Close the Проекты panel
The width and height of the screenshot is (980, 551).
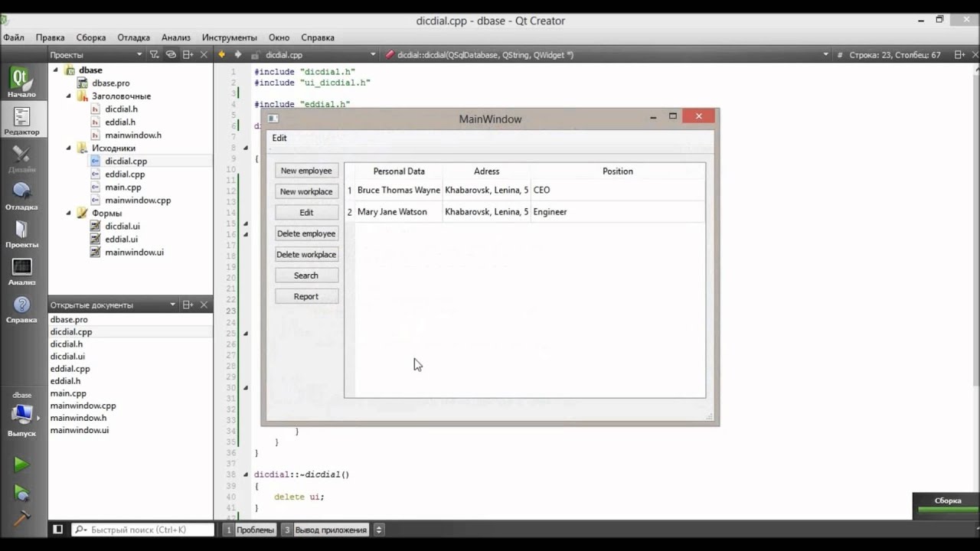pyautogui.click(x=204, y=55)
